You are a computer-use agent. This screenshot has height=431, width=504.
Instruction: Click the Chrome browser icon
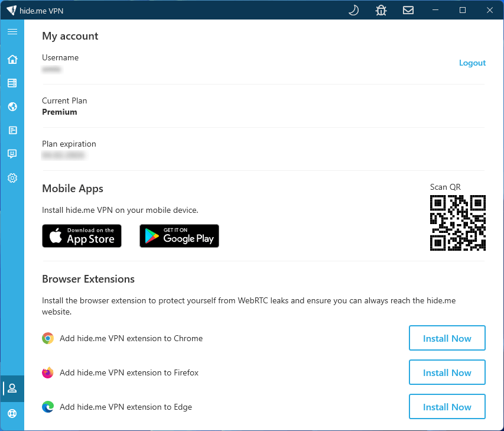pyautogui.click(x=48, y=338)
